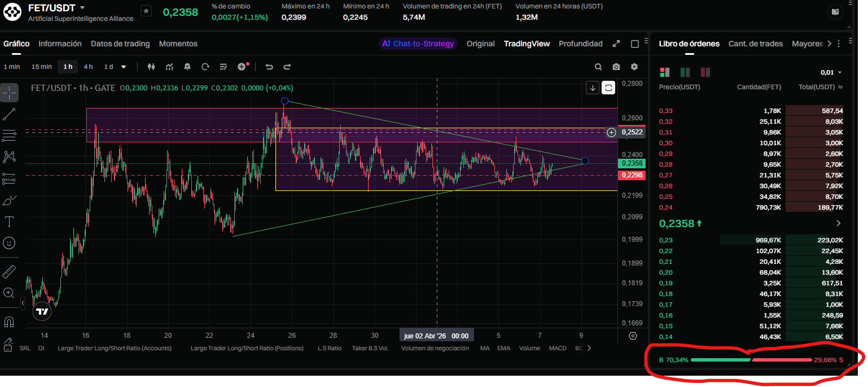This screenshot has width=868, height=387.
Task: Toggle magnet mode for drawings
Action: pos(9,322)
